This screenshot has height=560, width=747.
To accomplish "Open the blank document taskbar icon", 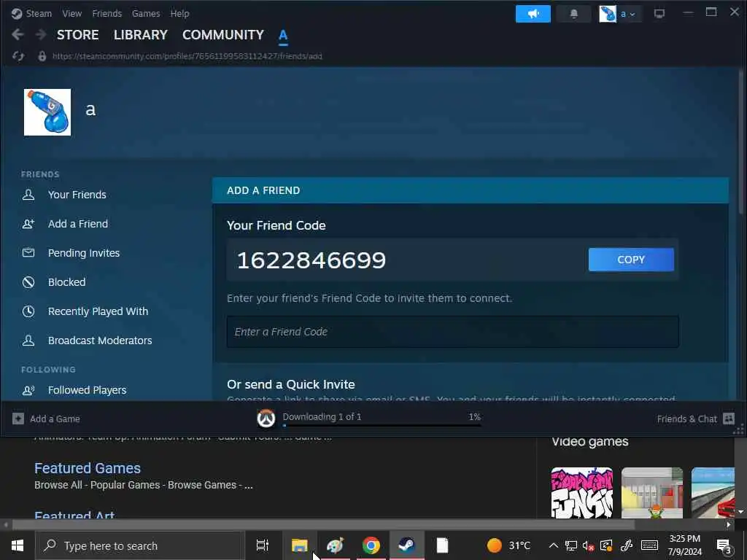I will click(442, 545).
